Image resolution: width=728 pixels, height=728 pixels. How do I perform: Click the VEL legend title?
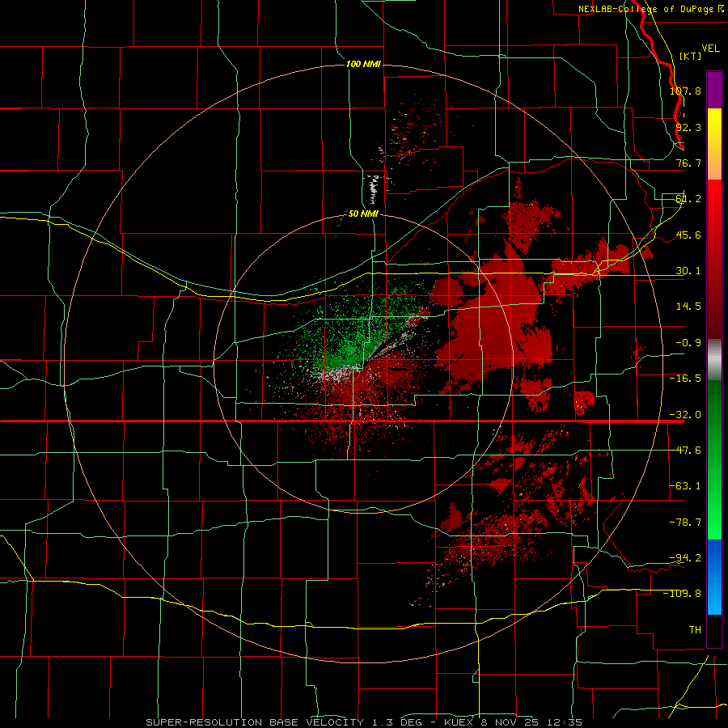pyautogui.click(x=710, y=49)
